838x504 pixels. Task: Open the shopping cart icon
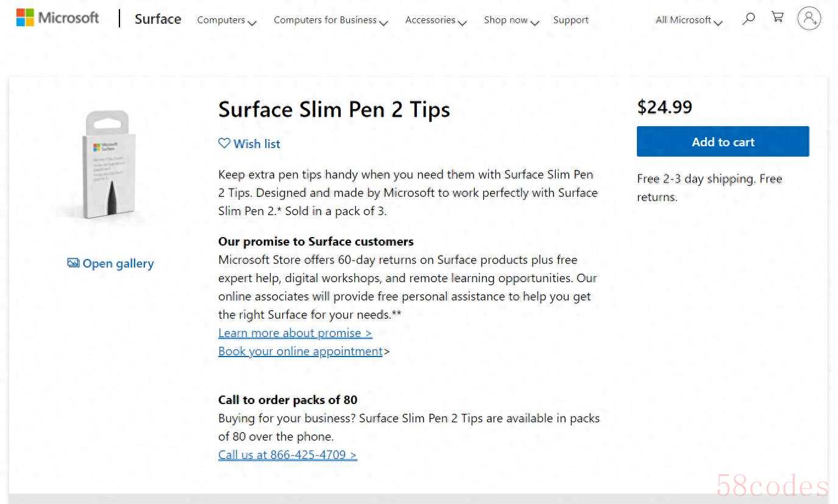pos(778,17)
